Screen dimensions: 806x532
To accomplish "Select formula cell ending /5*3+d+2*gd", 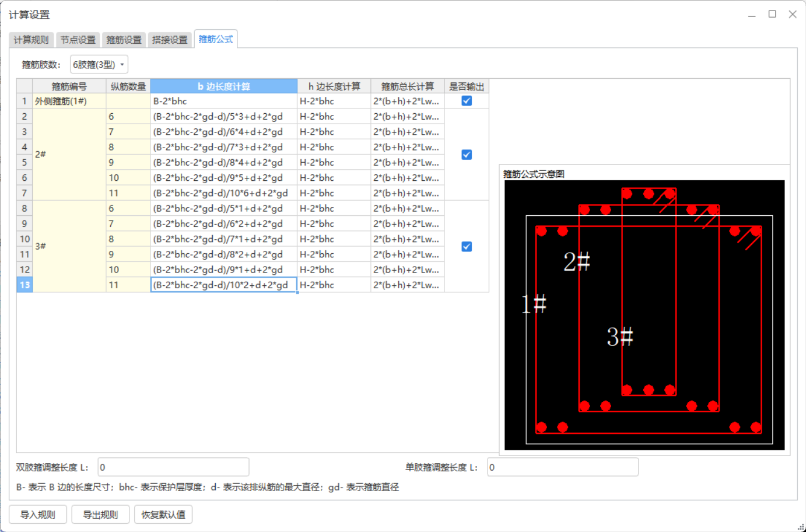I will pyautogui.click(x=224, y=117).
